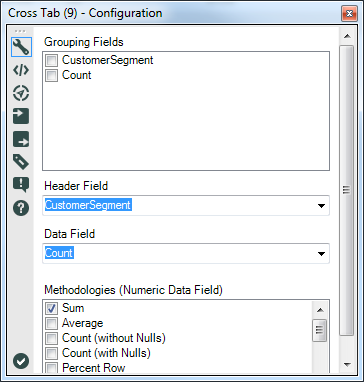The width and height of the screenshot is (364, 382).
Task: Open the Annotation tag icon
Action: [21, 162]
